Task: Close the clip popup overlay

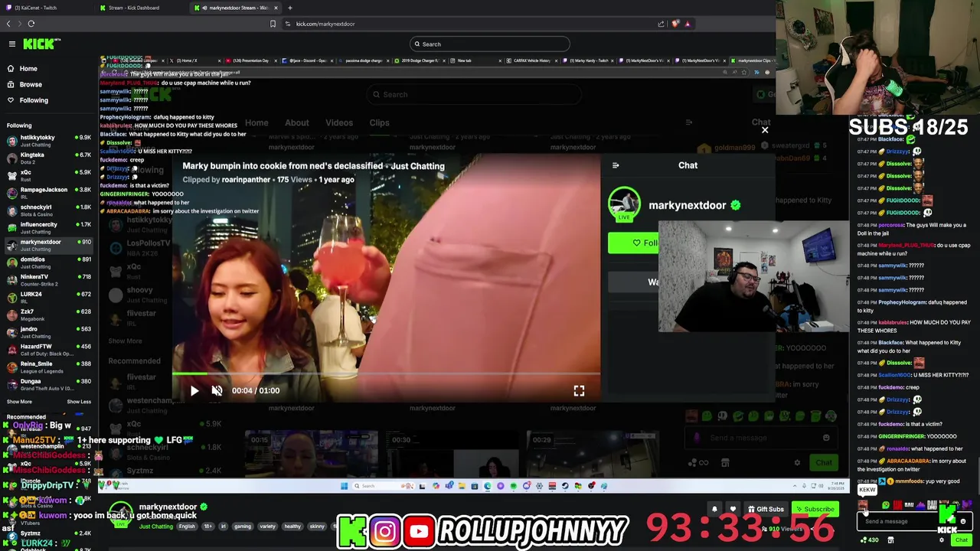Action: tap(764, 130)
